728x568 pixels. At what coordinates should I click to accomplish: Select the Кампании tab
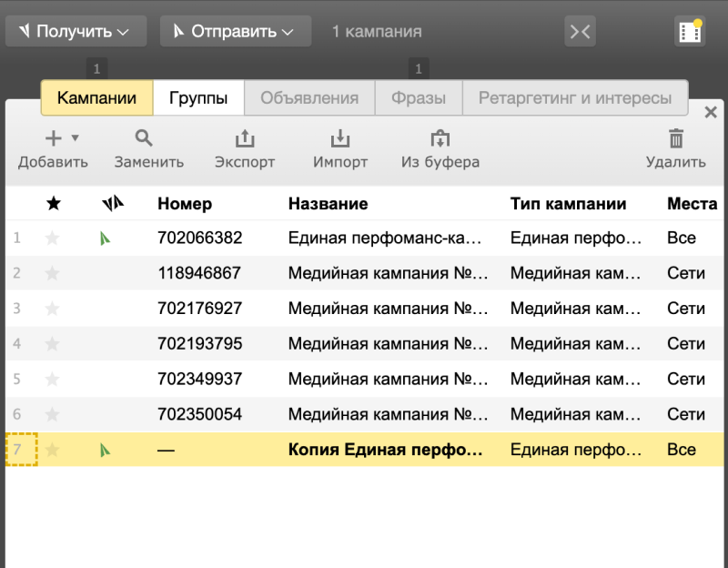click(96, 98)
